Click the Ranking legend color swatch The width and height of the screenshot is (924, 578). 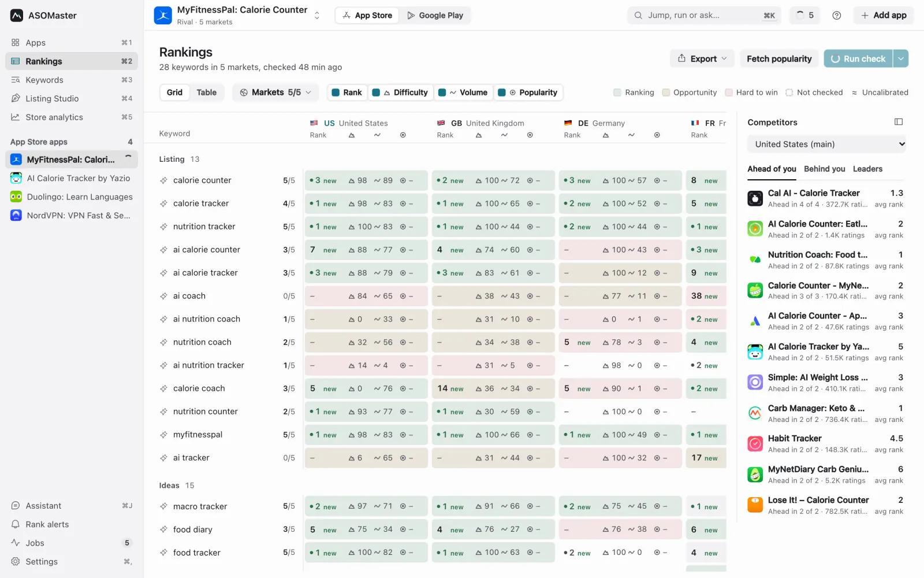tap(617, 92)
